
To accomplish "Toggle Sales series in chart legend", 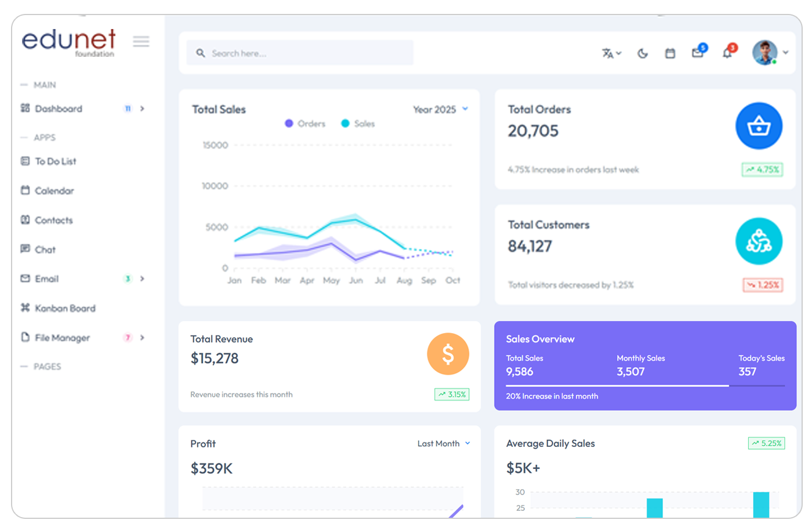I will (358, 124).
